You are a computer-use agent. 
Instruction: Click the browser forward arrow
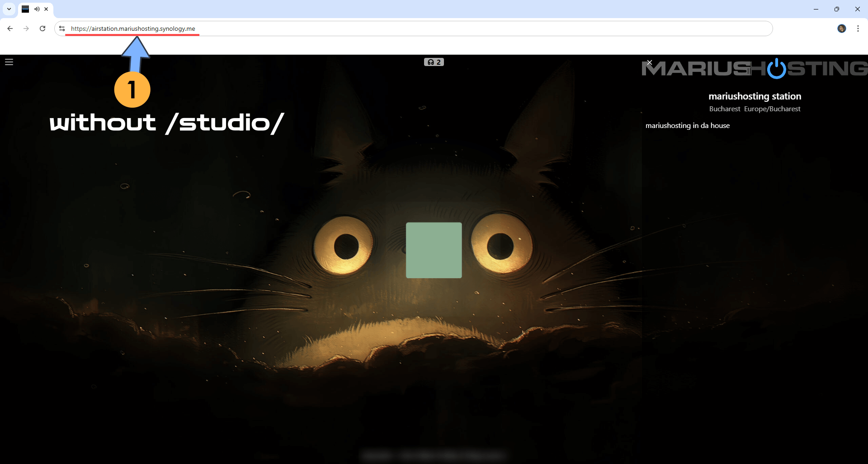(x=26, y=28)
